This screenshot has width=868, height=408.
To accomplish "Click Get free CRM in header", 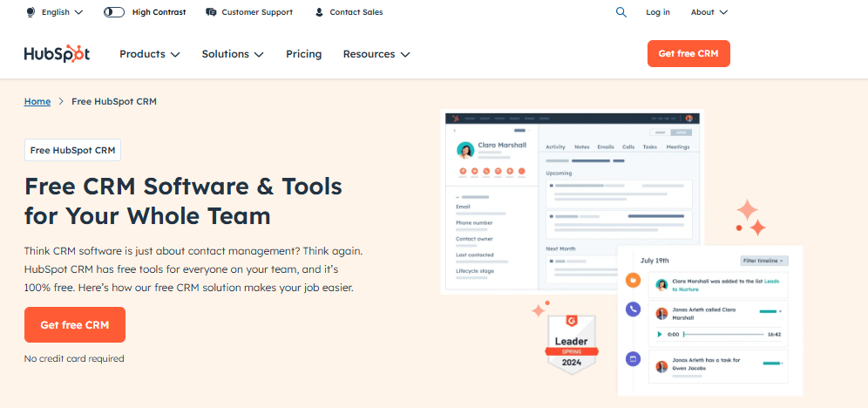I will pos(688,54).
